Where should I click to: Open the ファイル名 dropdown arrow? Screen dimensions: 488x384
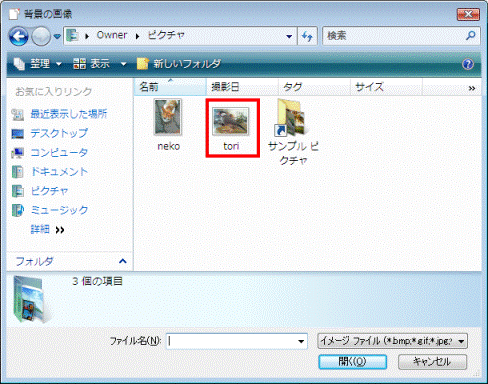[x=301, y=341]
